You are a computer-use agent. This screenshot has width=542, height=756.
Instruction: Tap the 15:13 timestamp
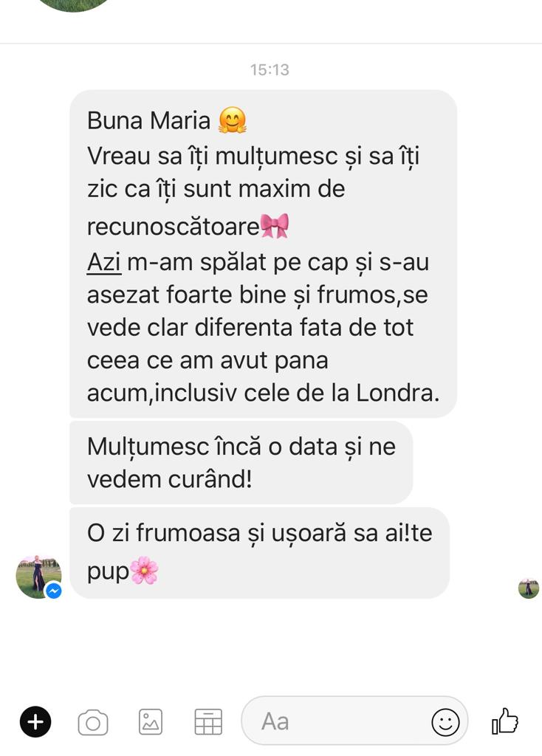270,70
